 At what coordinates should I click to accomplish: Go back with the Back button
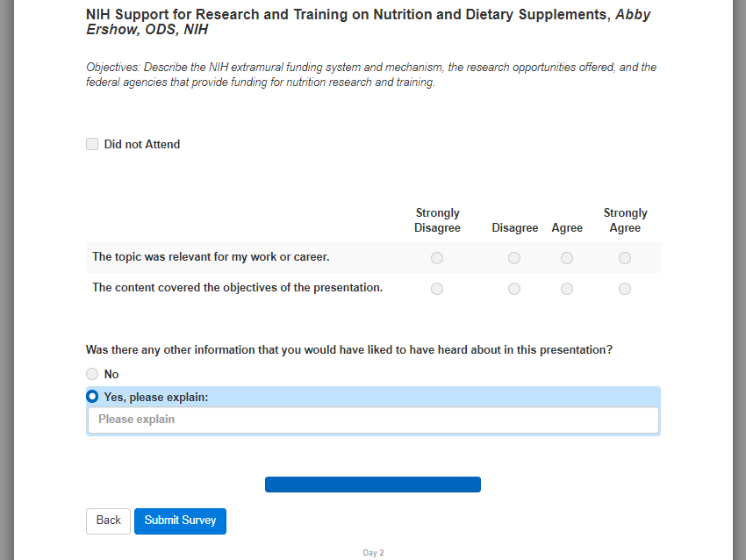pyautogui.click(x=108, y=521)
